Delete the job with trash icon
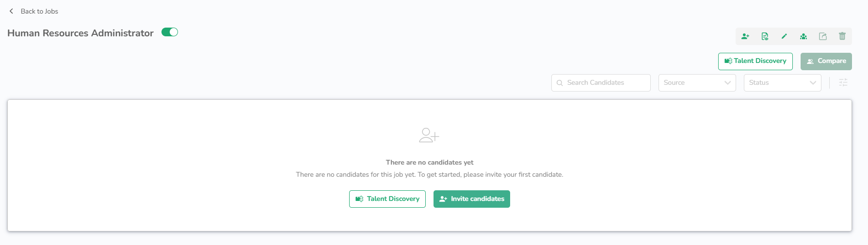 pyautogui.click(x=842, y=36)
